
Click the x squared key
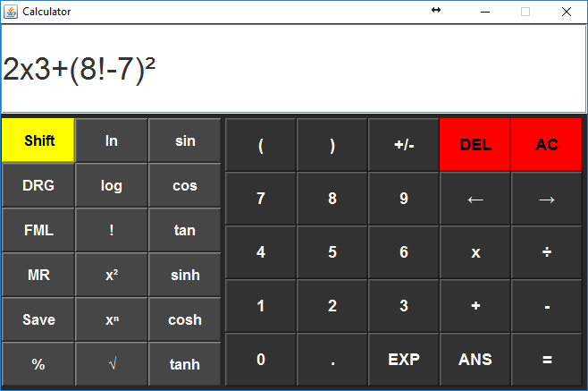point(112,275)
